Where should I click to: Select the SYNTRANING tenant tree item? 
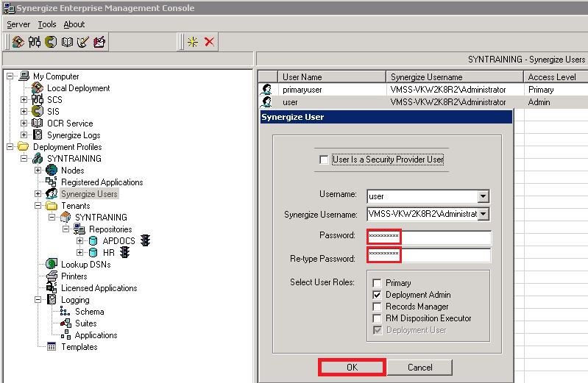[101, 218]
